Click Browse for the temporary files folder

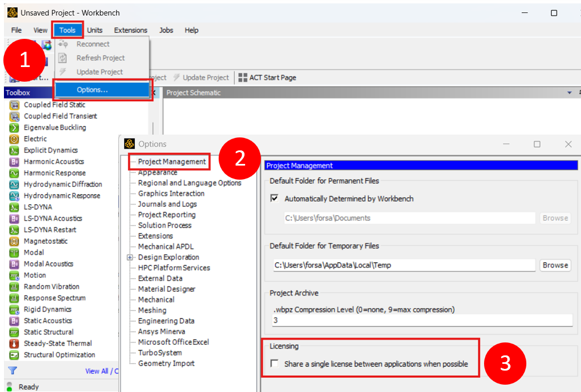[555, 265]
